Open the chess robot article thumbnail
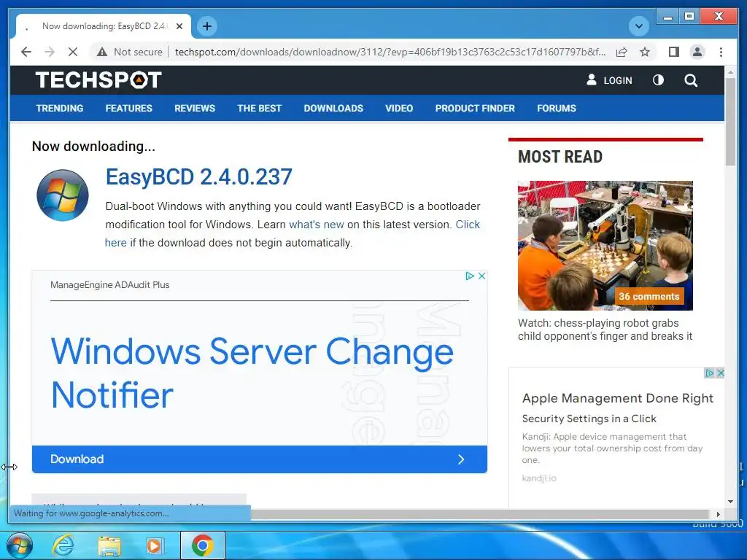Viewport: 747px width, 560px height. pos(605,246)
